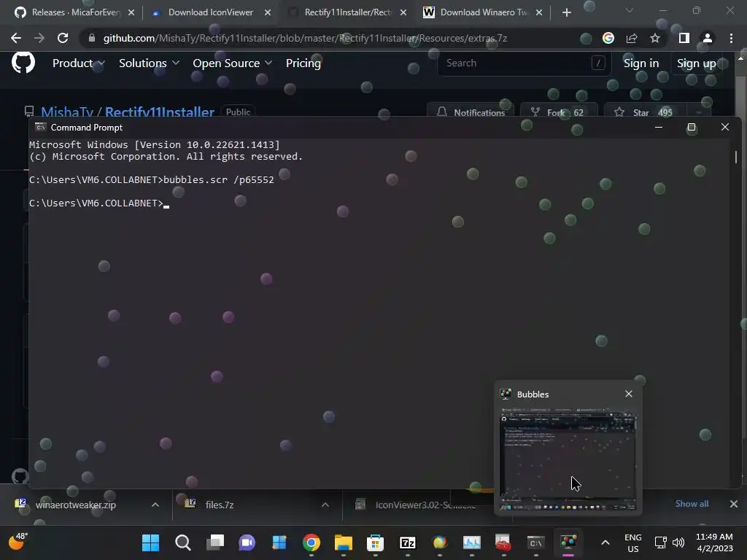The image size is (747, 560).
Task: Open Microsoft Store from taskbar
Action: pos(376,542)
